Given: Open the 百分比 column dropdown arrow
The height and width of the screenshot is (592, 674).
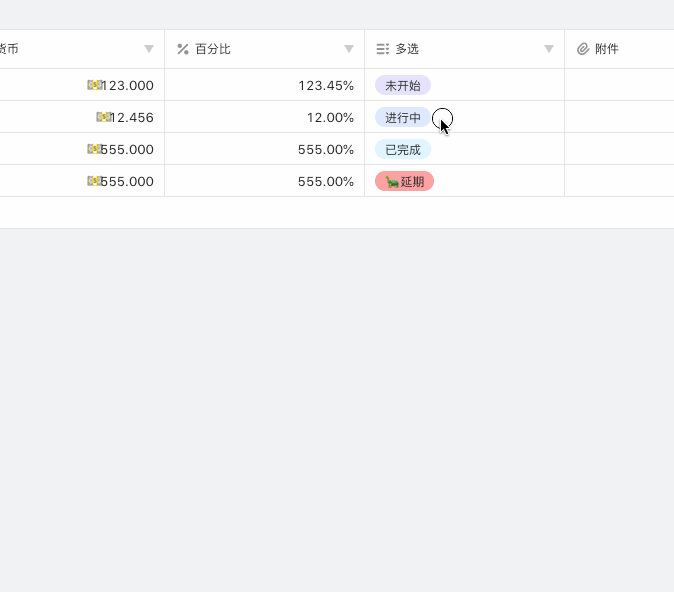Looking at the screenshot, I should point(349,49).
